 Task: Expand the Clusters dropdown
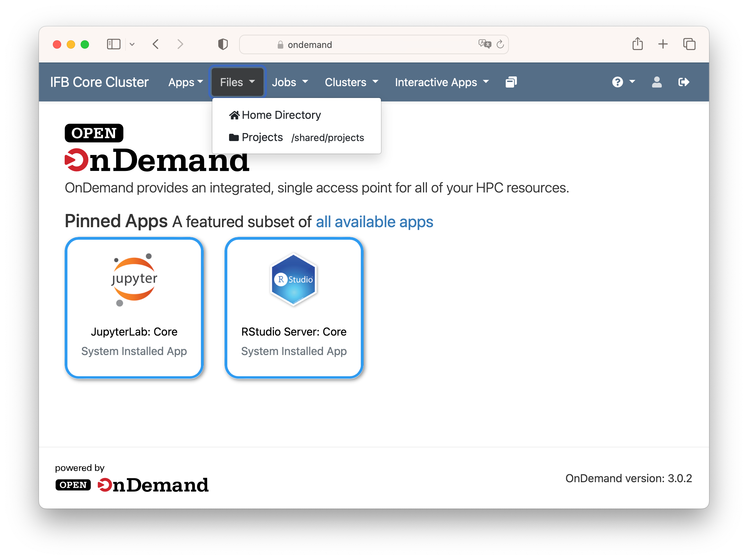351,82
